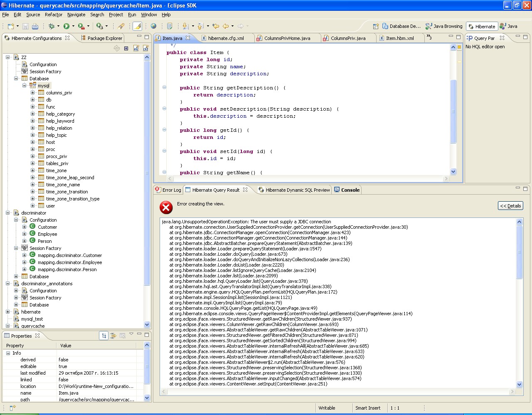
Task: Click the stack trace vertical scrollbar thumb
Action: coord(519,253)
